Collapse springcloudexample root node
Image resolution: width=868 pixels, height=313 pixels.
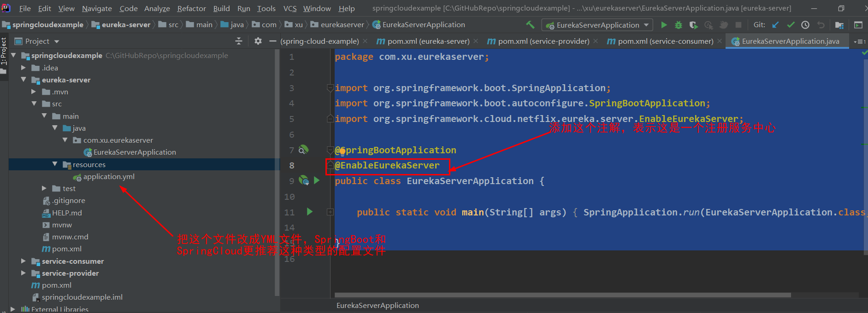(x=13, y=55)
